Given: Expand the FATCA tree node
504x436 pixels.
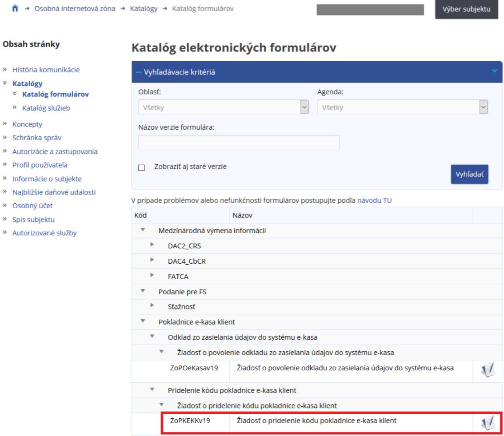Looking at the screenshot, I should coord(152,276).
